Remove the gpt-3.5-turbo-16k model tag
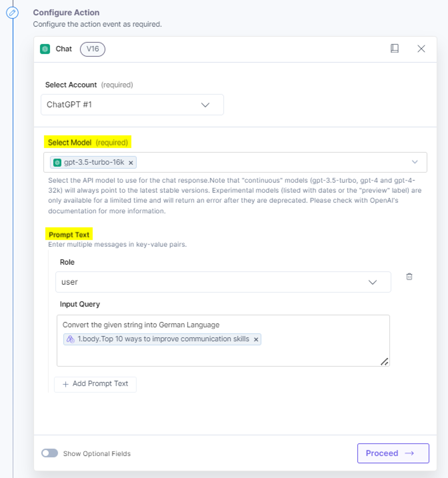This screenshot has width=448, height=478. [131, 163]
